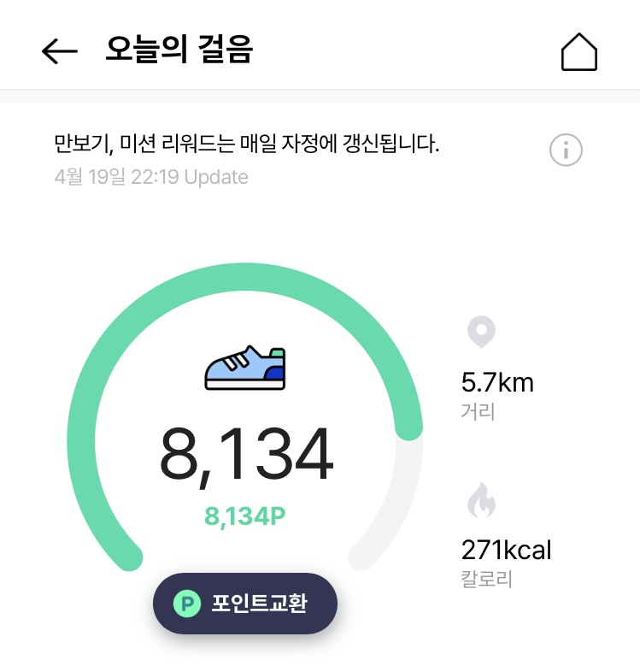The height and width of the screenshot is (672, 640).
Task: Click the 오늘의 걸음 page title
Action: 179,50
